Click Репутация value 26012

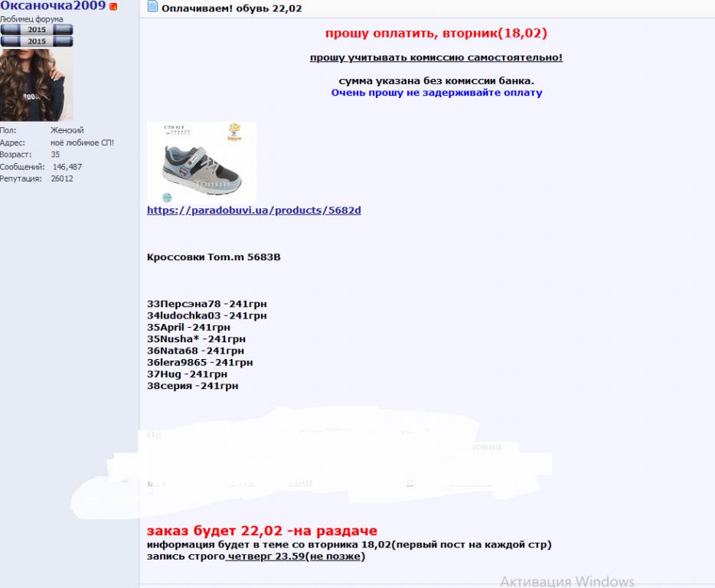point(62,179)
